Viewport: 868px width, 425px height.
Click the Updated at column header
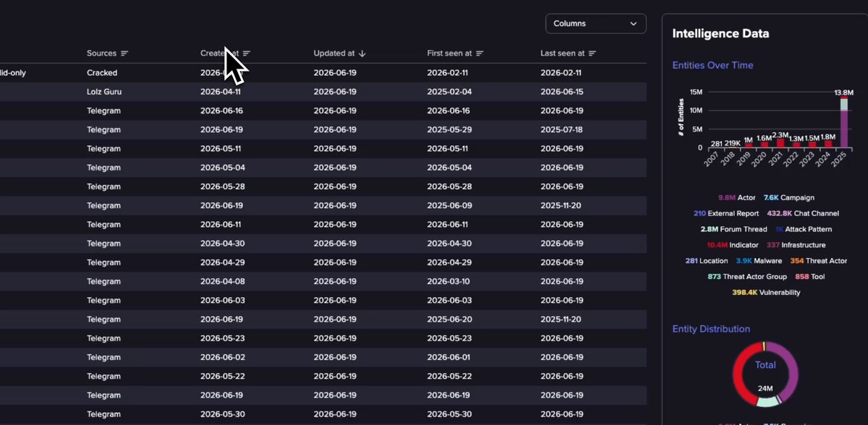tap(334, 53)
